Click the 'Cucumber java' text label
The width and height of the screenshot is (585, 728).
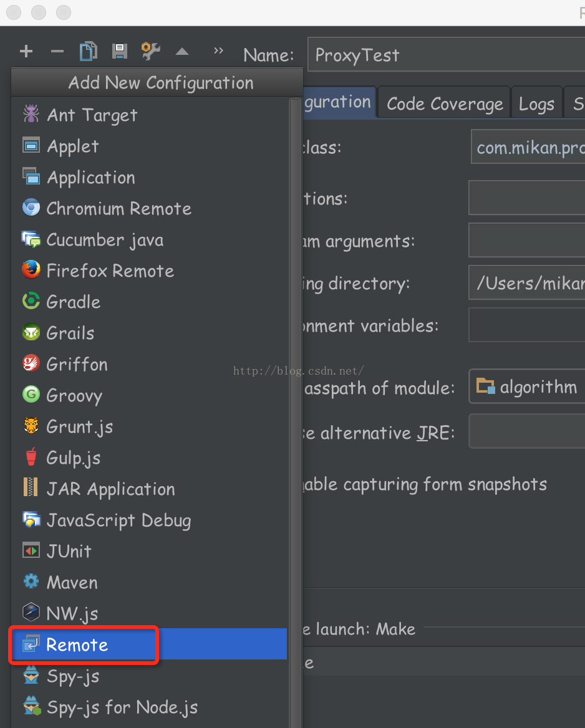105,240
